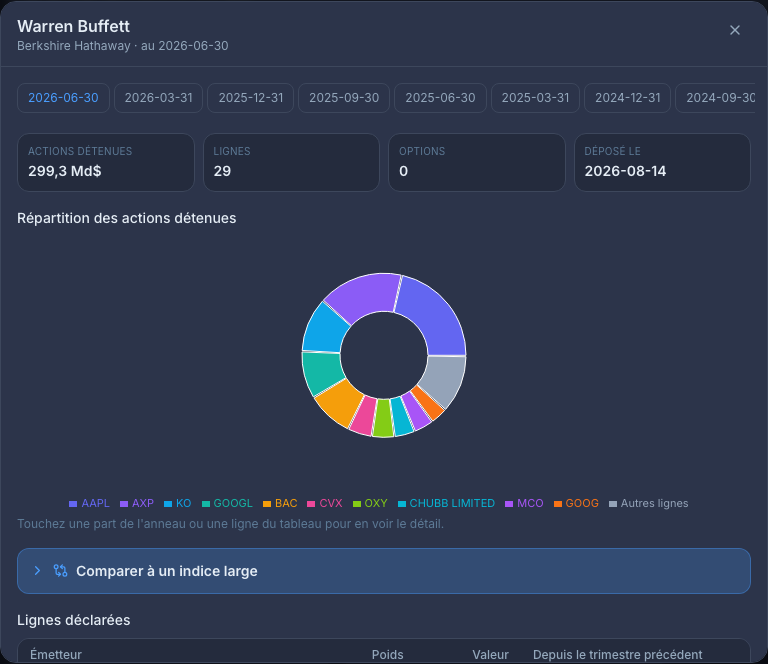This screenshot has width=768, height=664.
Task: Open Comparer à un indice large panel
Action: 384,571
